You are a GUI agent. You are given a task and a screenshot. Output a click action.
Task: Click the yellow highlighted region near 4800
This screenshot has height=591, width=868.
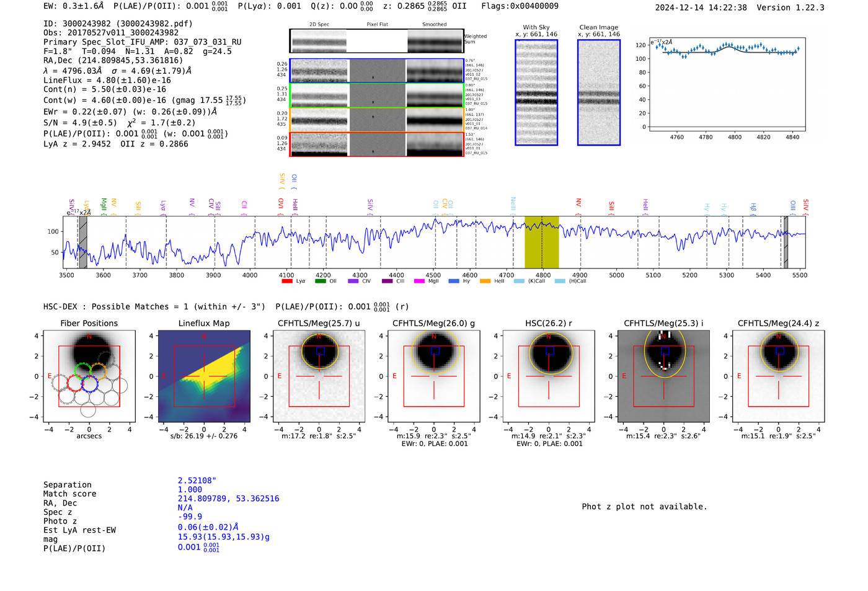point(542,242)
